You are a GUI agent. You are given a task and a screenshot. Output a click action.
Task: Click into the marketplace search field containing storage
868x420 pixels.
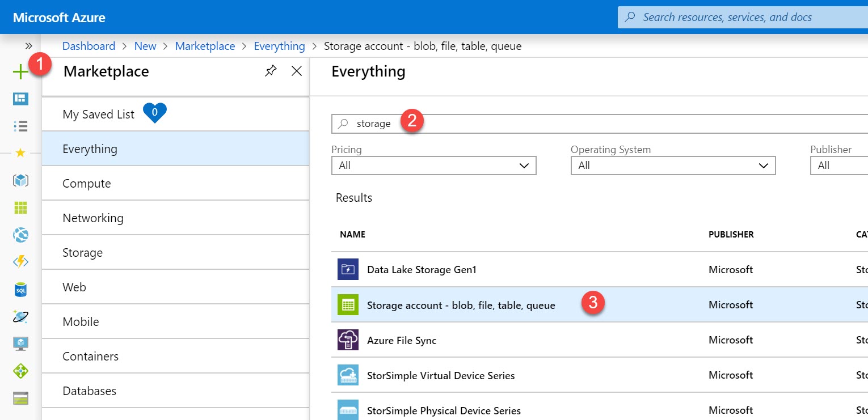[x=600, y=124]
